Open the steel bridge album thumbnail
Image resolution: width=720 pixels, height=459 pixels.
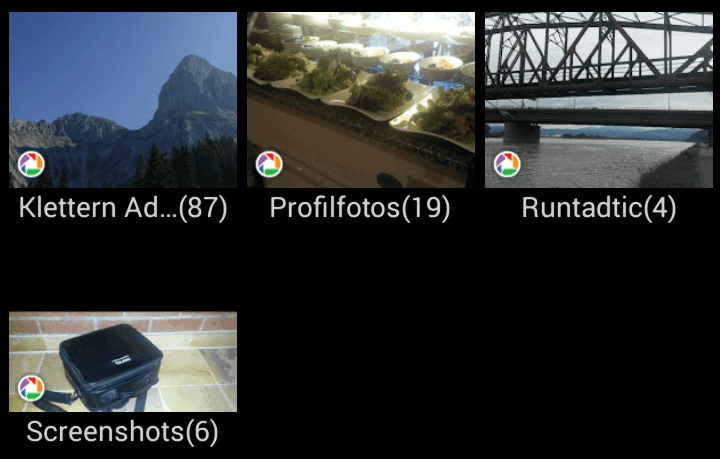tap(599, 100)
